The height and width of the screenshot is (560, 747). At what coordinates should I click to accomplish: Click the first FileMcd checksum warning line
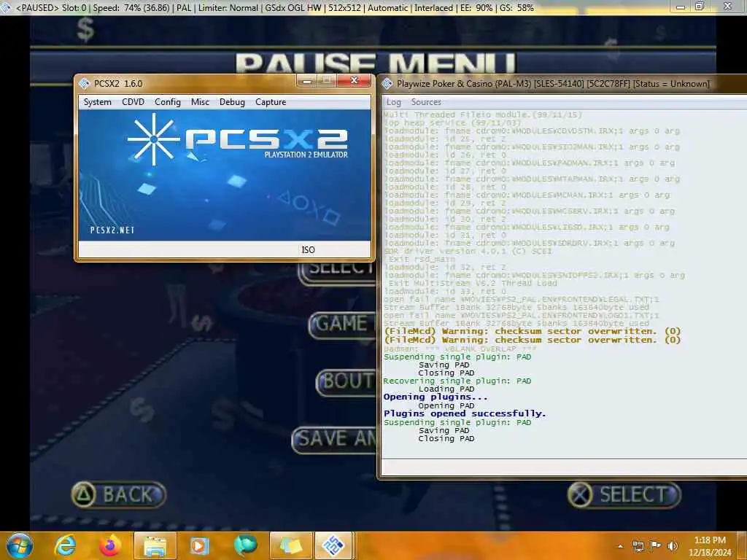(x=532, y=331)
